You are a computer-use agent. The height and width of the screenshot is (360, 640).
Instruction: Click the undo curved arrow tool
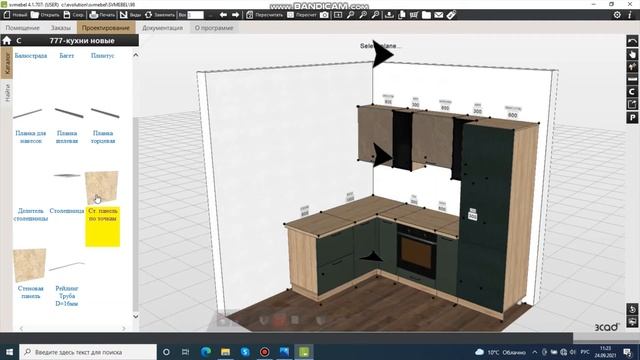coord(632,41)
